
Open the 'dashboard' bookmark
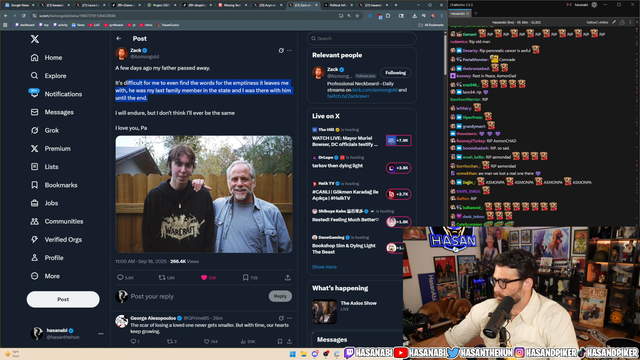pos(25,25)
